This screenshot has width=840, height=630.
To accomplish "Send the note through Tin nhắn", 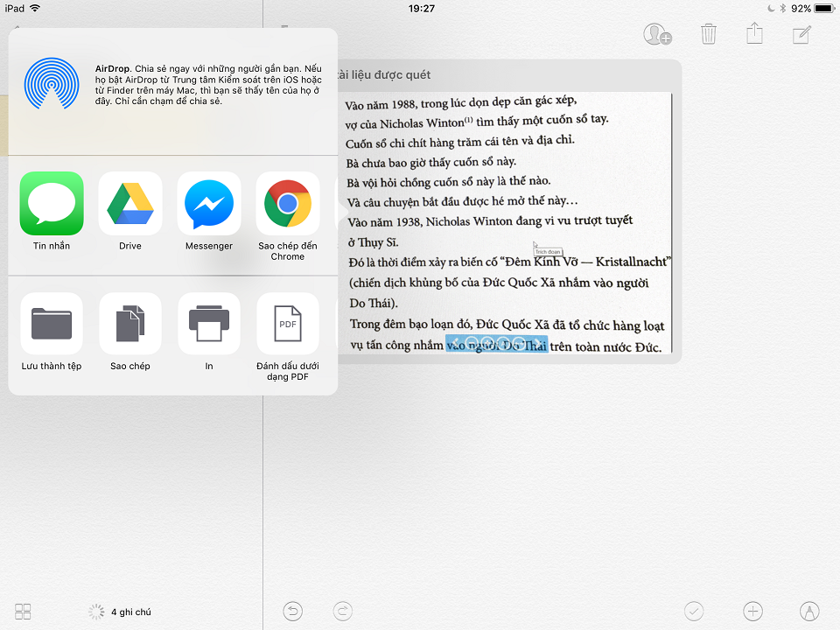I will point(51,203).
